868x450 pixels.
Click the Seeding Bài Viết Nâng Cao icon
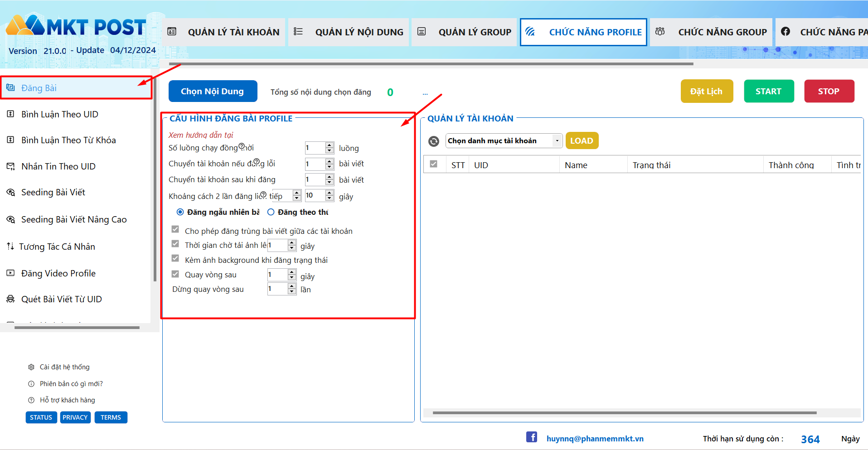(10, 219)
